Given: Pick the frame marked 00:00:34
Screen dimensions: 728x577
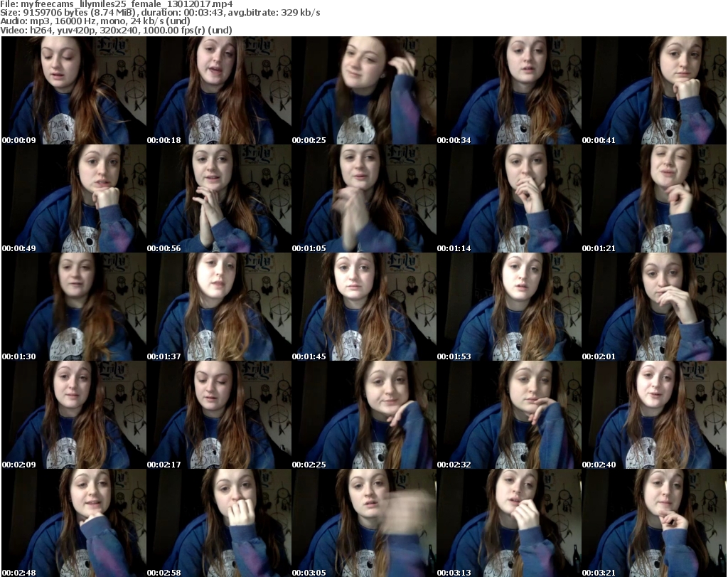Looking at the screenshot, I should pos(509,90).
